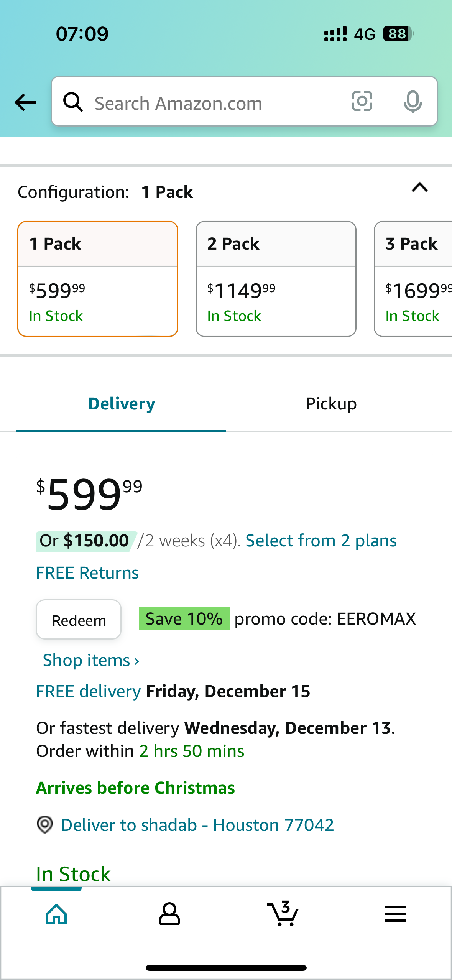The height and width of the screenshot is (980, 452).
Task: Select the 3 Pack configuration
Action: [413, 279]
